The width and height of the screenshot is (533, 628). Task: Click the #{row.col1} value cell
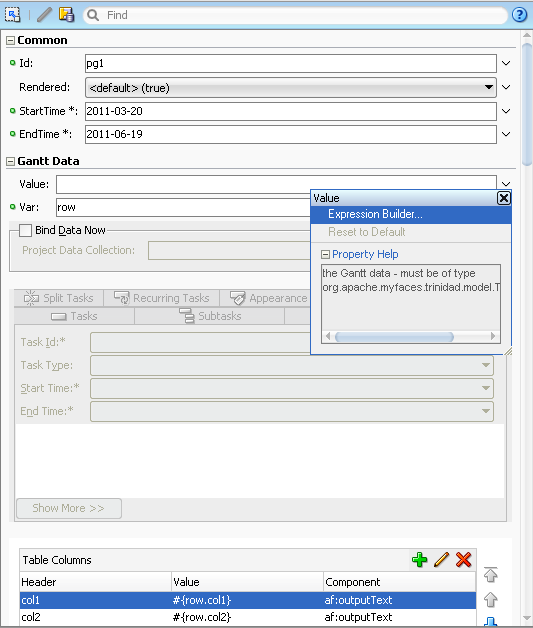pyautogui.click(x=247, y=600)
